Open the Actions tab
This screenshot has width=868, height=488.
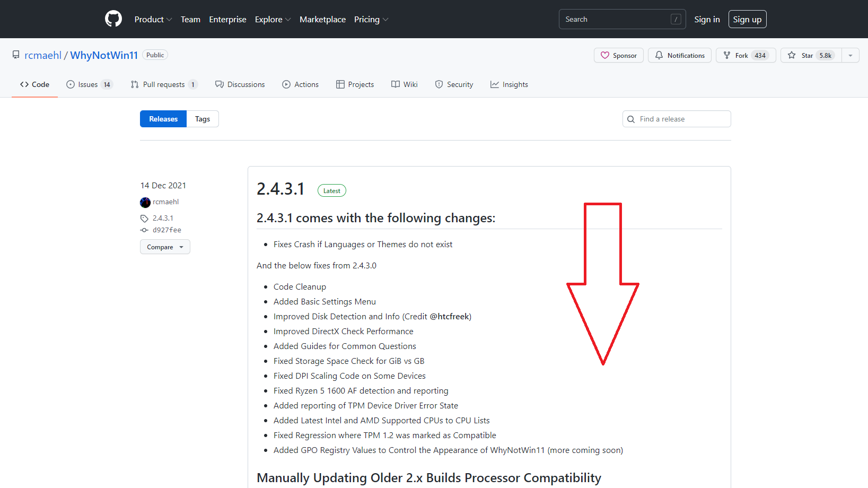pyautogui.click(x=301, y=84)
